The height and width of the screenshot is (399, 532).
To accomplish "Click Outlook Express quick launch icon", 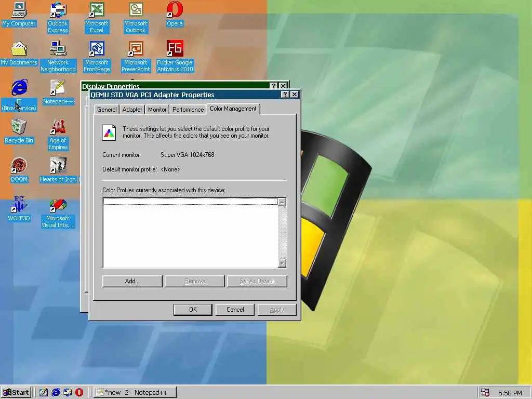I will pos(68,392).
